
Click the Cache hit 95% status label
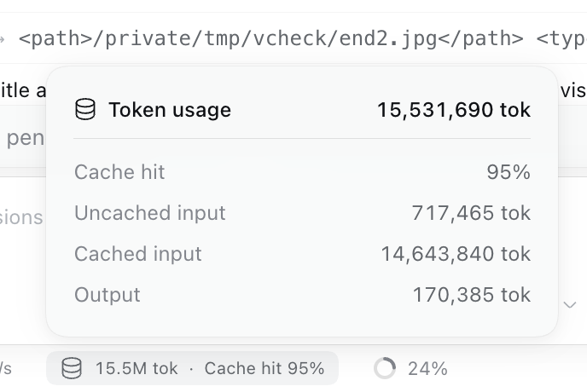(x=264, y=368)
